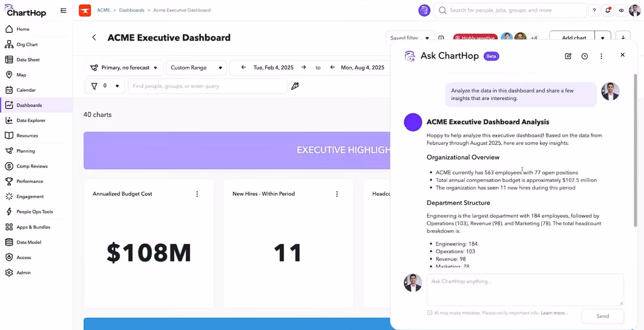
Task: Click the Data Explorer icon
Action: coord(9,120)
